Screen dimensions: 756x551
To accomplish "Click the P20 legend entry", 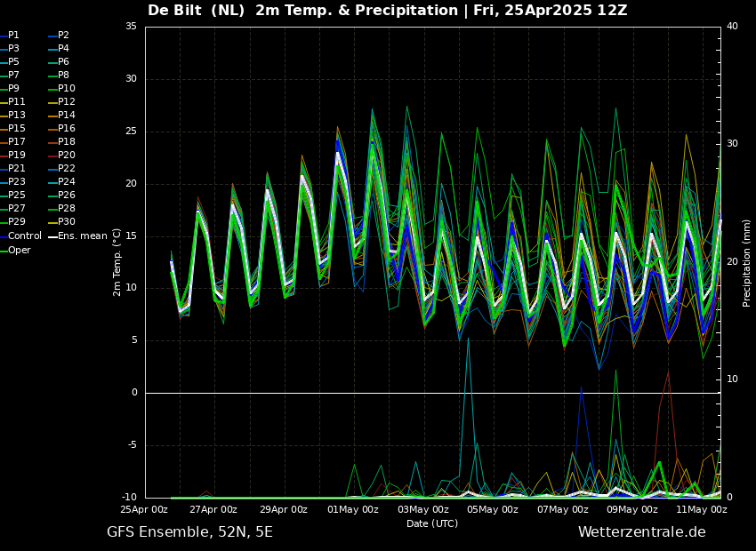I will coord(66,156).
